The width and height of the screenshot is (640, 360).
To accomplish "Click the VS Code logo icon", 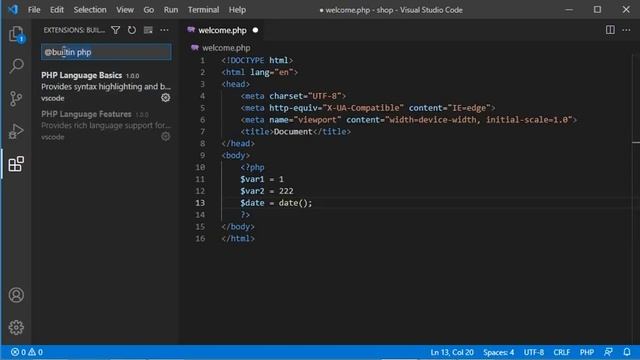I will [13, 9].
